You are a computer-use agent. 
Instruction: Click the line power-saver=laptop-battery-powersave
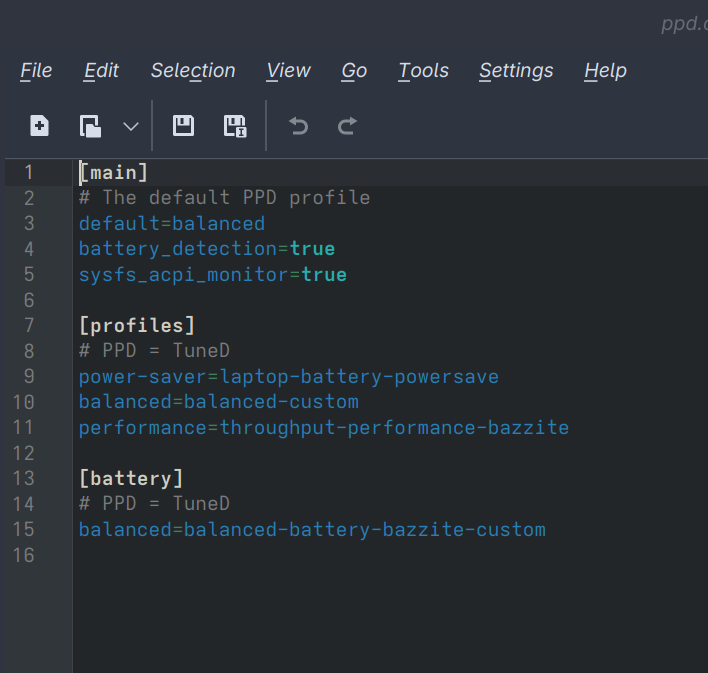(x=289, y=377)
